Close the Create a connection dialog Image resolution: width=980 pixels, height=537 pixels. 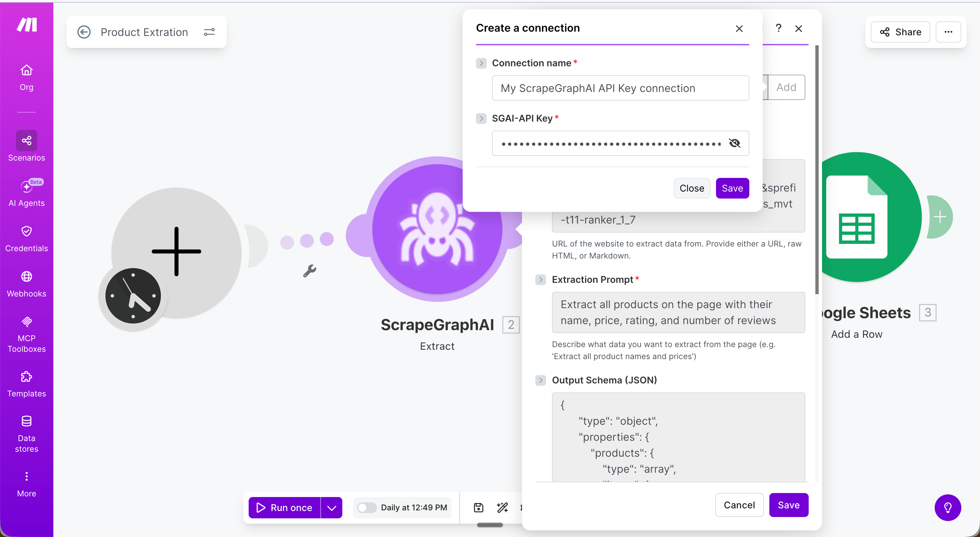[x=739, y=29]
